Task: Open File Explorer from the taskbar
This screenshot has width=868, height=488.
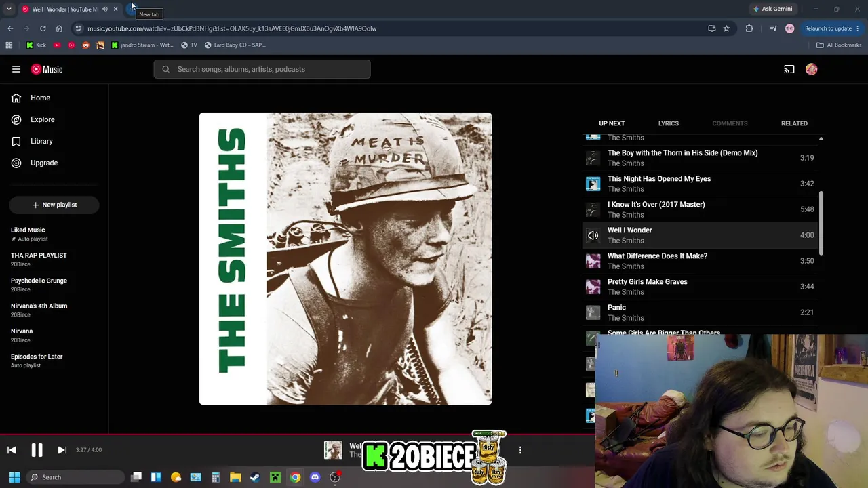Action: click(235, 477)
